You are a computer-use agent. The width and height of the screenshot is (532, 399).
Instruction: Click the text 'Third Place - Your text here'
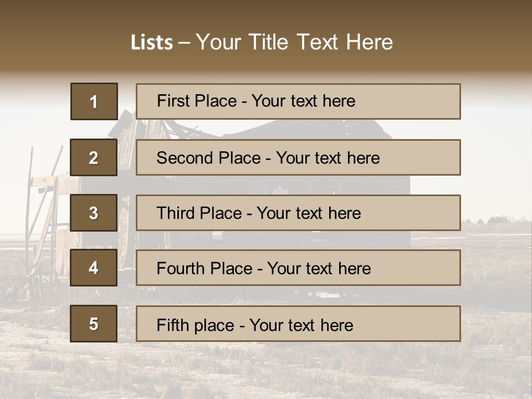(259, 213)
